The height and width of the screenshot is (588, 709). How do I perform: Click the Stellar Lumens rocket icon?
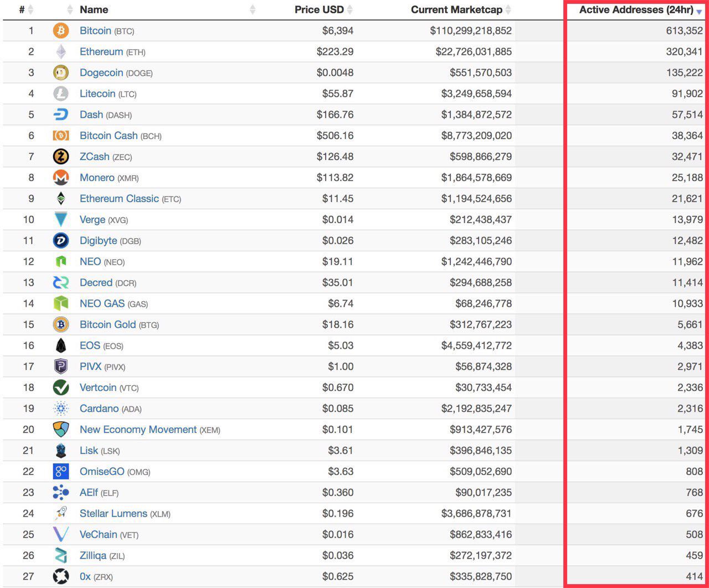61,514
